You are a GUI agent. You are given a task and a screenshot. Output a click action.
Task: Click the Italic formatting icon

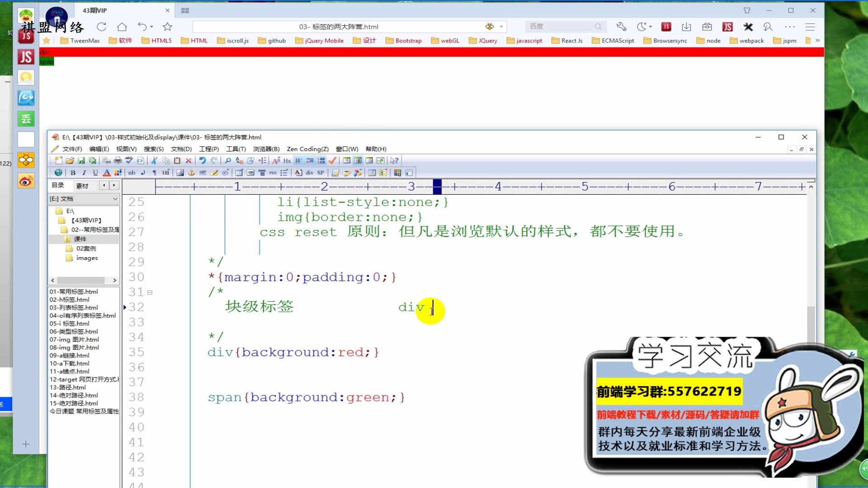tap(84, 173)
